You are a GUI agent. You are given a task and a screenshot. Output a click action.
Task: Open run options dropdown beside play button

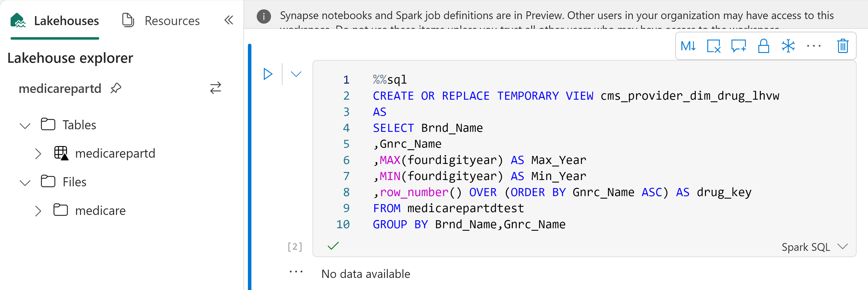coord(296,74)
